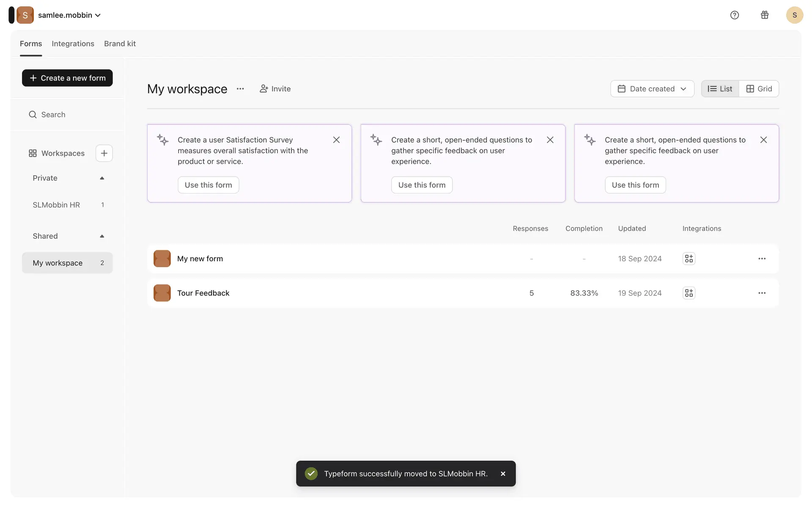The height and width of the screenshot is (508, 812).
Task: Click Create a new form button
Action: 67,78
